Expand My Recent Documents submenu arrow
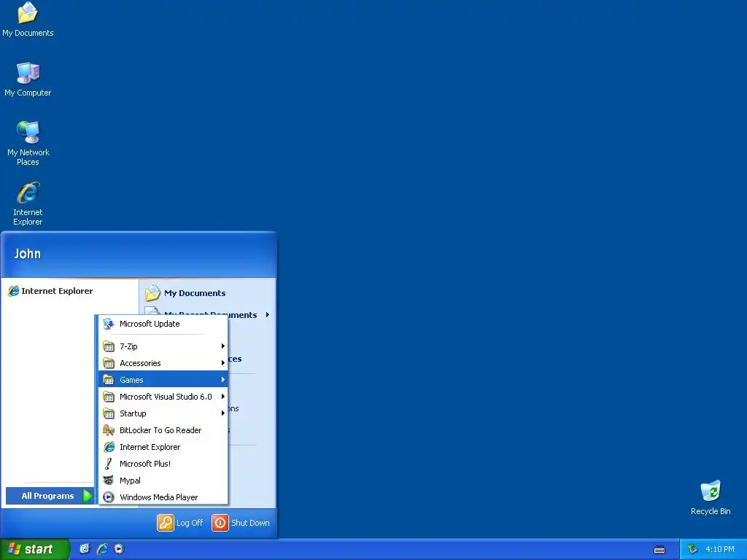The image size is (747, 560). 268,315
